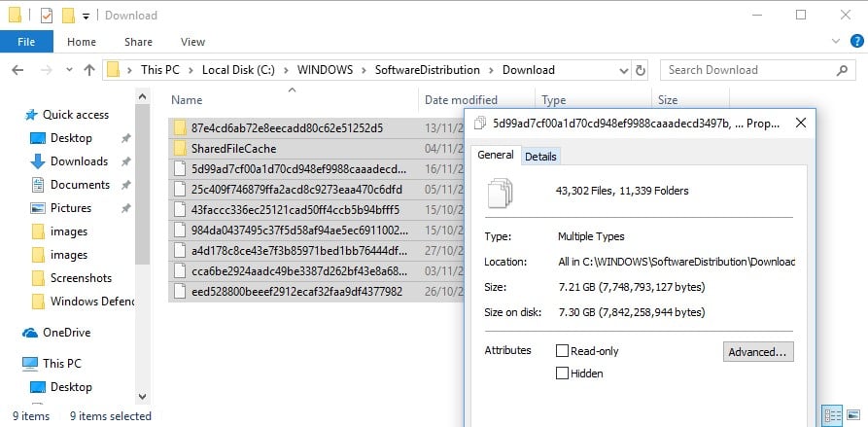The height and width of the screenshot is (427, 868).
Task: Select the General tab in Properties
Action: click(496, 155)
